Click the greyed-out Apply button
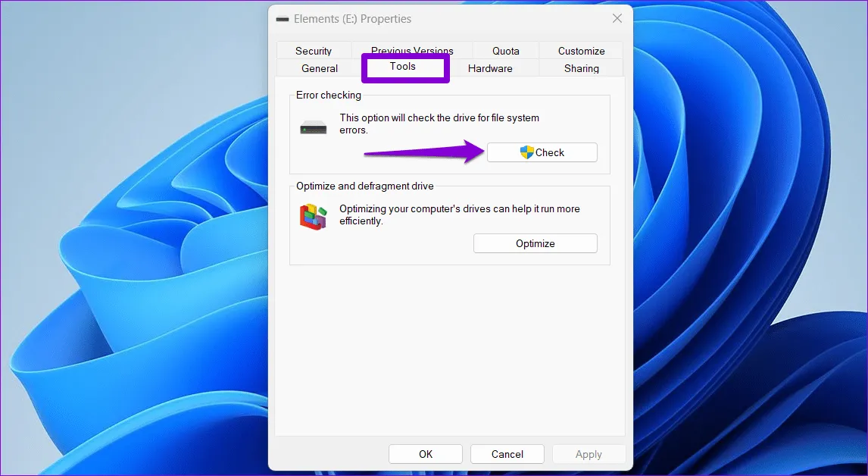 tap(589, 454)
